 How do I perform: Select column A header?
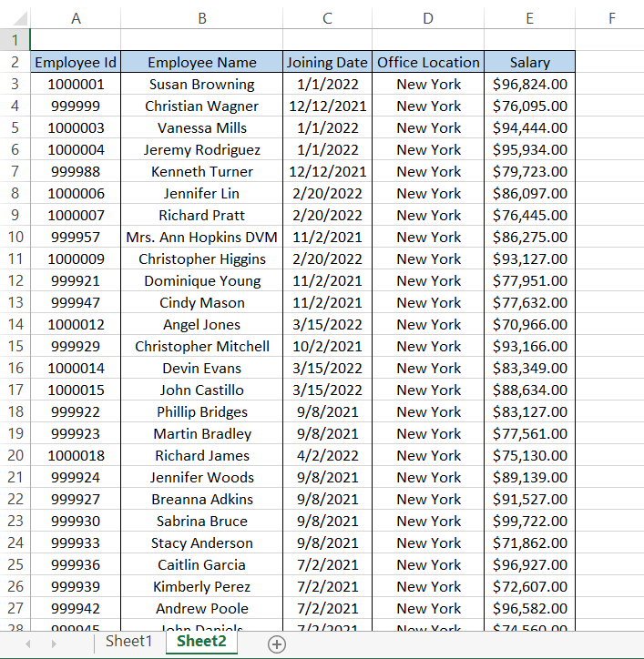pos(76,18)
